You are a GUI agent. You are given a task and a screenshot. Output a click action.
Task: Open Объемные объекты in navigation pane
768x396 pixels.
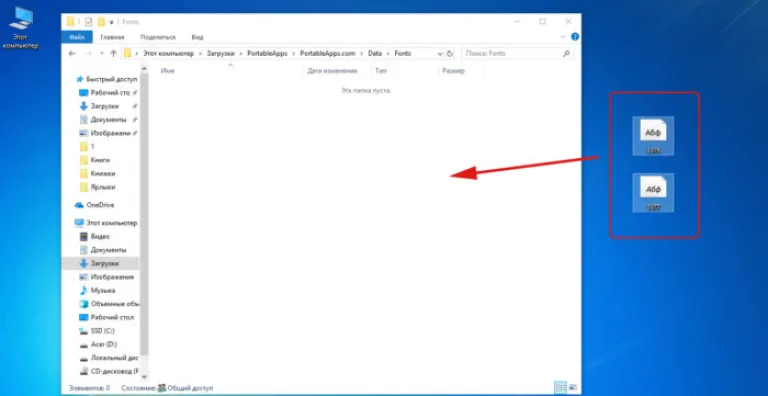(x=109, y=304)
